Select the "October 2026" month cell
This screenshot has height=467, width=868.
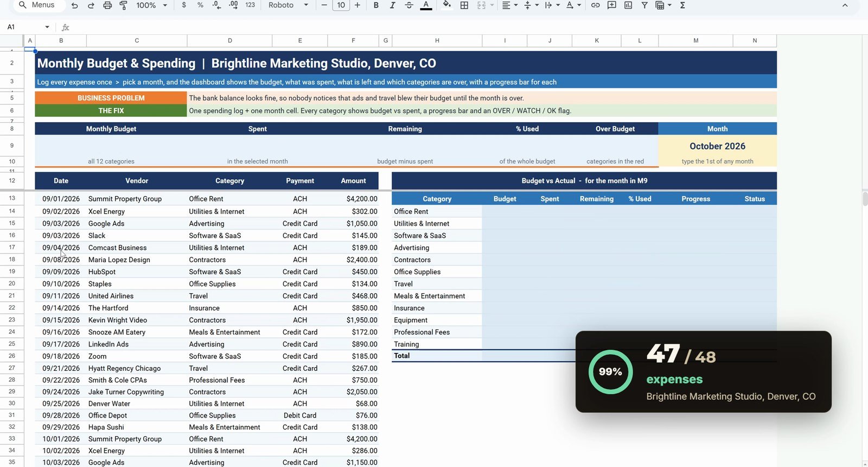[x=717, y=146]
